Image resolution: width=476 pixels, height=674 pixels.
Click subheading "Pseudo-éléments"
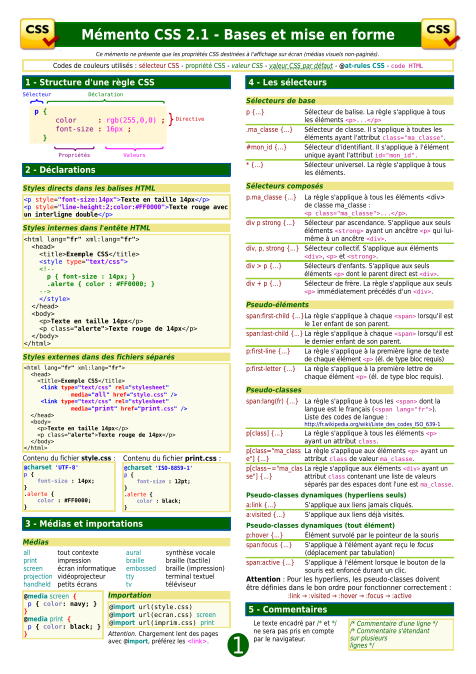coord(277,305)
